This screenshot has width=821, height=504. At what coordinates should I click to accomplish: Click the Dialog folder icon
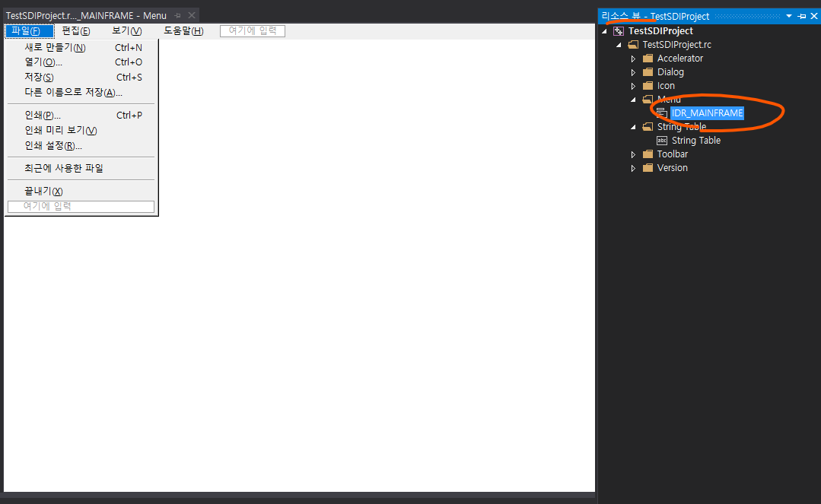pyautogui.click(x=648, y=71)
